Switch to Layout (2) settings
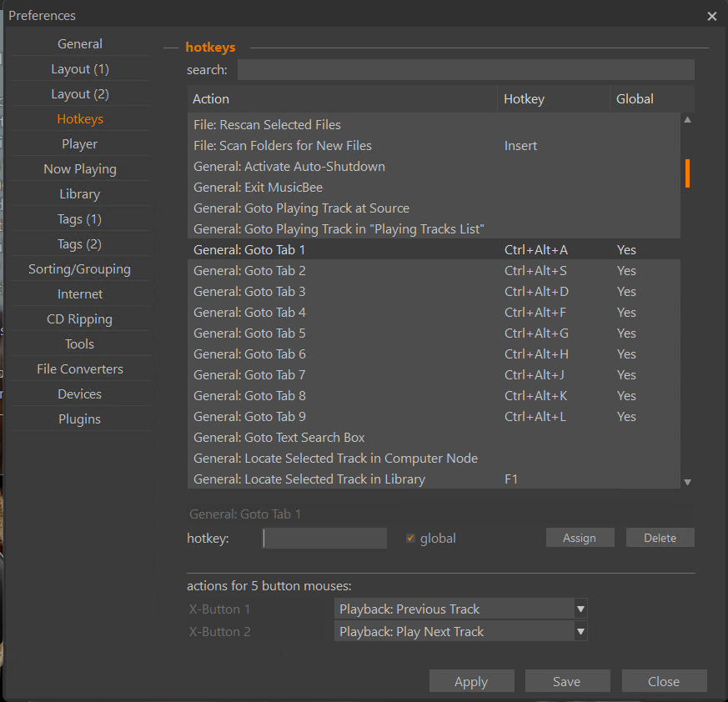 [79, 93]
